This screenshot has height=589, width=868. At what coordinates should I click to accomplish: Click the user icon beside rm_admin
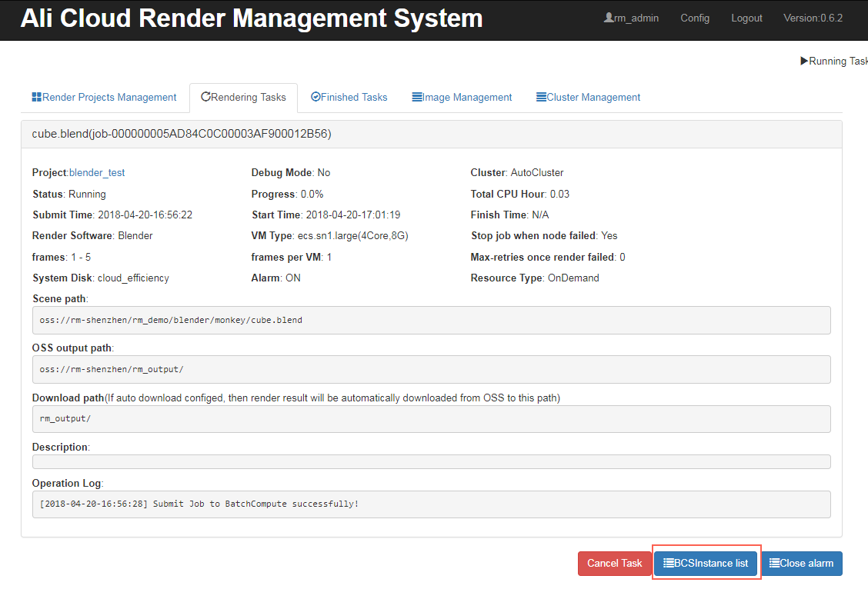tap(608, 18)
